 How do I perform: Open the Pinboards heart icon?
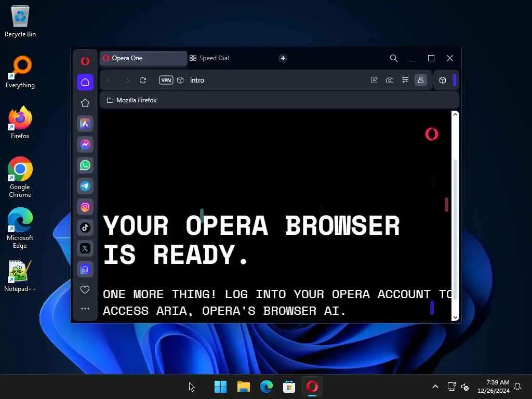point(85,289)
